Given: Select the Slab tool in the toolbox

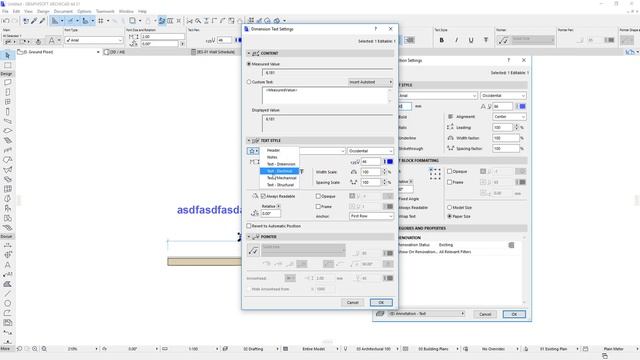Looking at the screenshot, I should (7, 131).
